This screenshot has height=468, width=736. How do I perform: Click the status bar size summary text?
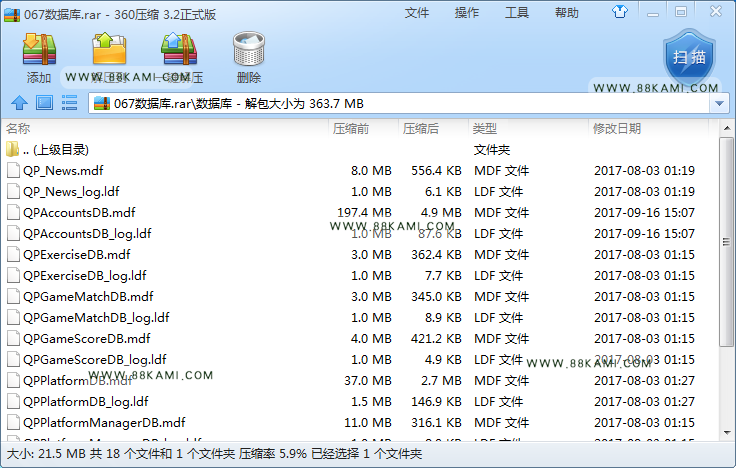pos(214,454)
